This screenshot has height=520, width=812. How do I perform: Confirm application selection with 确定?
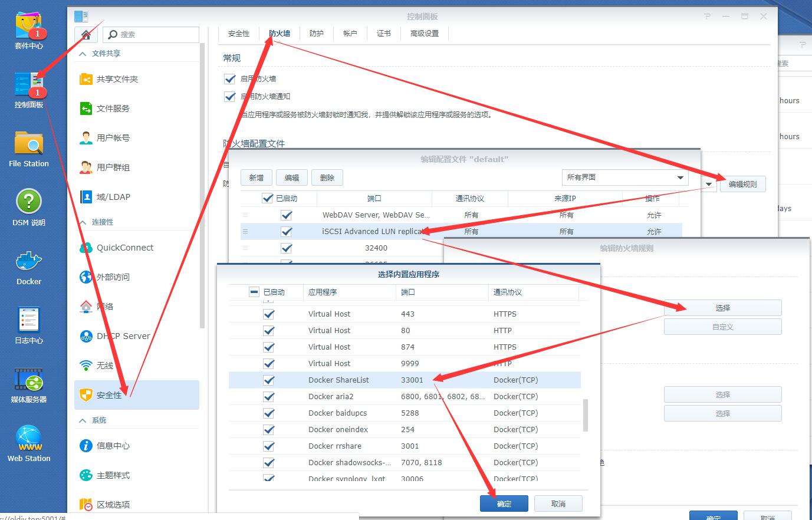504,503
